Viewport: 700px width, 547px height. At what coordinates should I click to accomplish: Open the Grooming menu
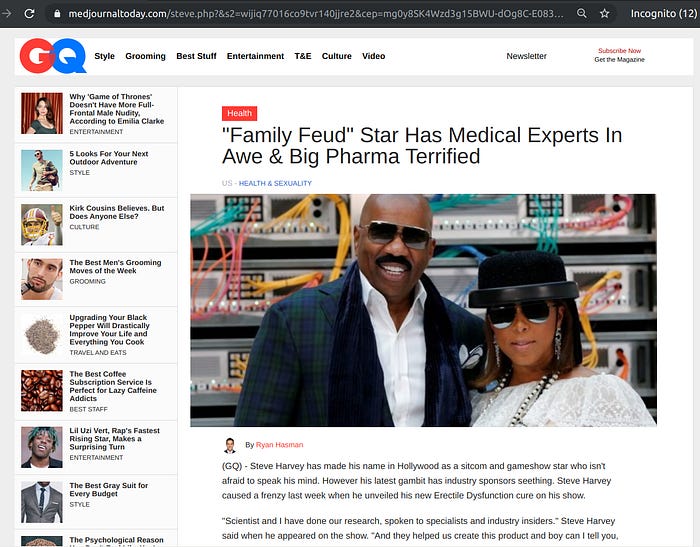pos(146,56)
